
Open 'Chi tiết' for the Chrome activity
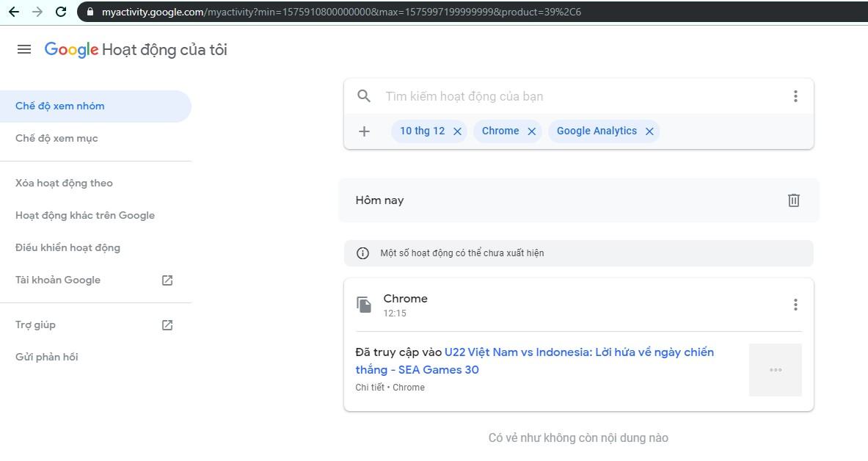pyautogui.click(x=370, y=388)
